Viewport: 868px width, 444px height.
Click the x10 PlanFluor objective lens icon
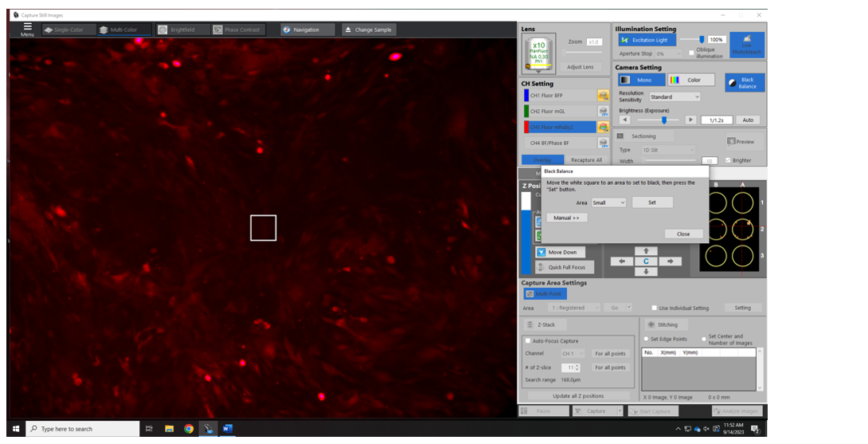pyautogui.click(x=538, y=53)
